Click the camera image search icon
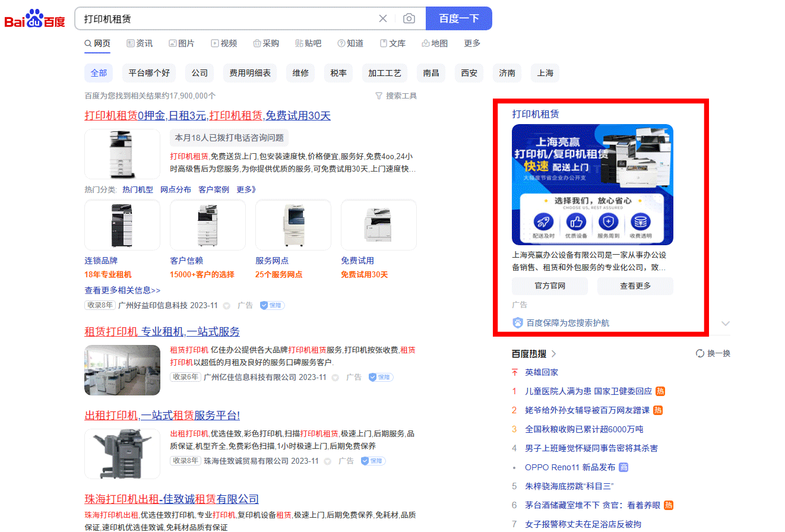Screen dimensions: 785x532 (x=409, y=18)
